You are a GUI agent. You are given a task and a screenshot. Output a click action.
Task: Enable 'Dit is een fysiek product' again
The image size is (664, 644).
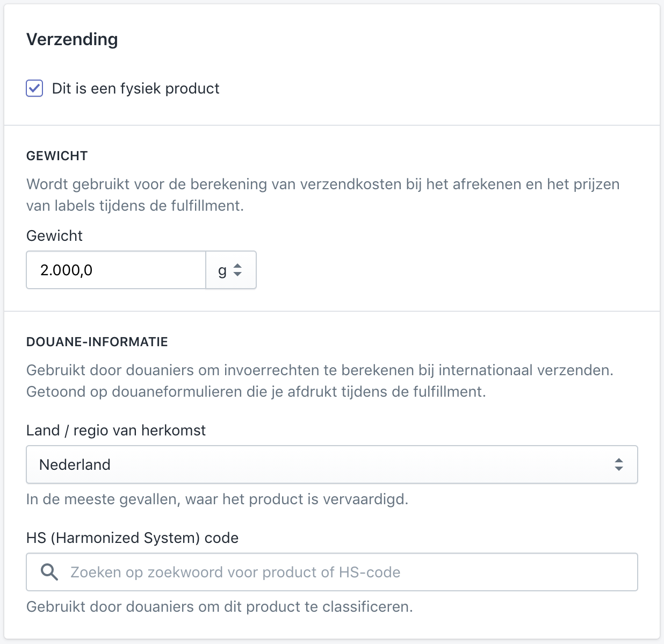pos(34,88)
